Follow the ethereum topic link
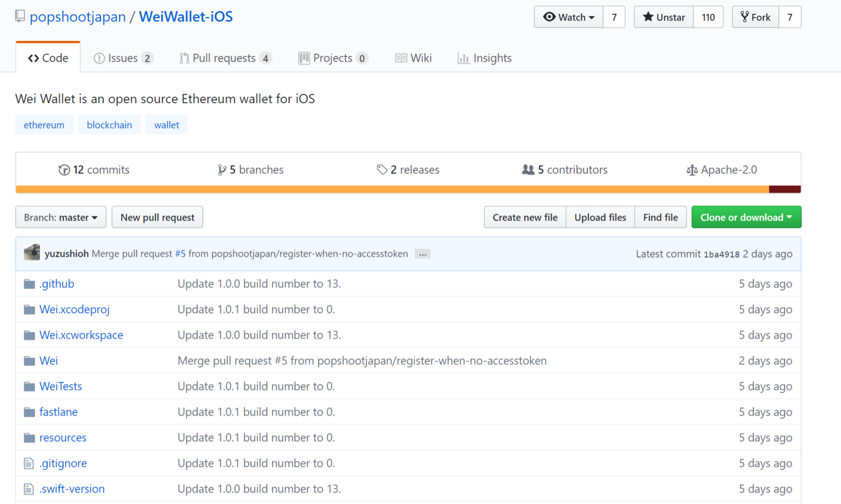Image resolution: width=841 pixels, height=504 pixels. click(44, 124)
